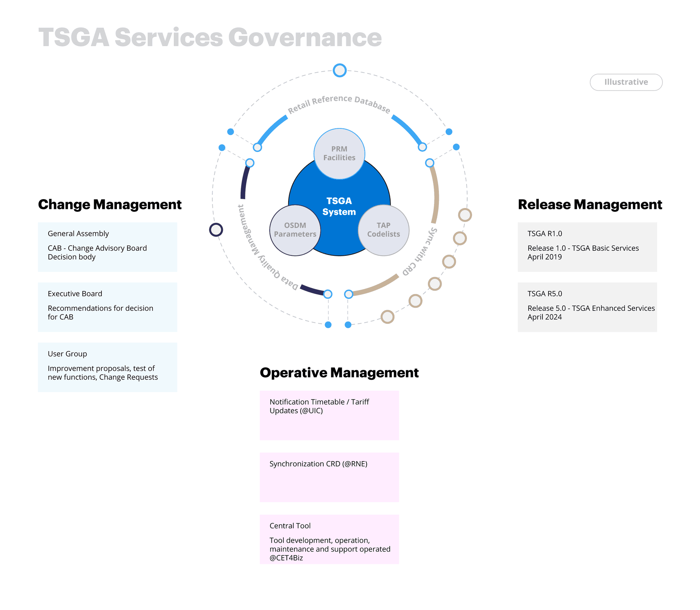The height and width of the screenshot is (610, 700).
Task: Select the TAP Codelists circle
Action: click(383, 230)
